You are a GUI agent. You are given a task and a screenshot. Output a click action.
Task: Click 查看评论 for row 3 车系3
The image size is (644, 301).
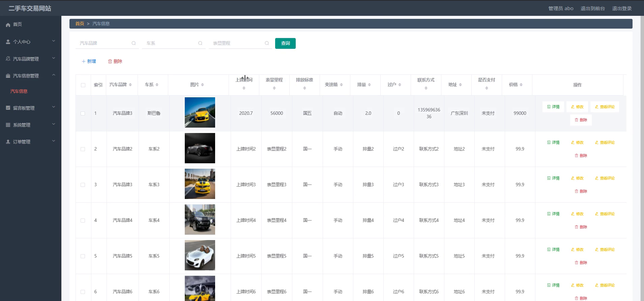[605, 178]
